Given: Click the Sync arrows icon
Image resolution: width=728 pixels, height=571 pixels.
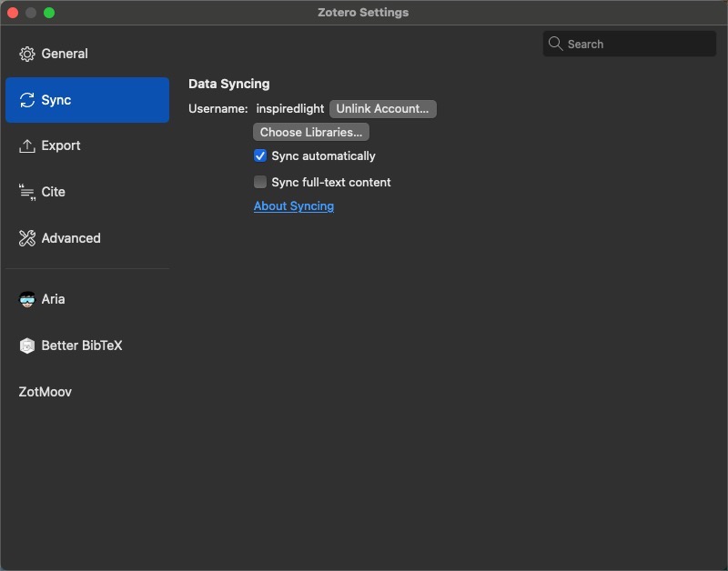Looking at the screenshot, I should click(27, 100).
